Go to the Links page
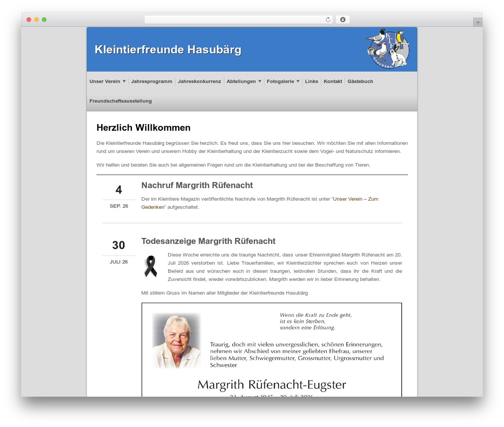Viewport: 504px width, 427px height. tap(311, 82)
